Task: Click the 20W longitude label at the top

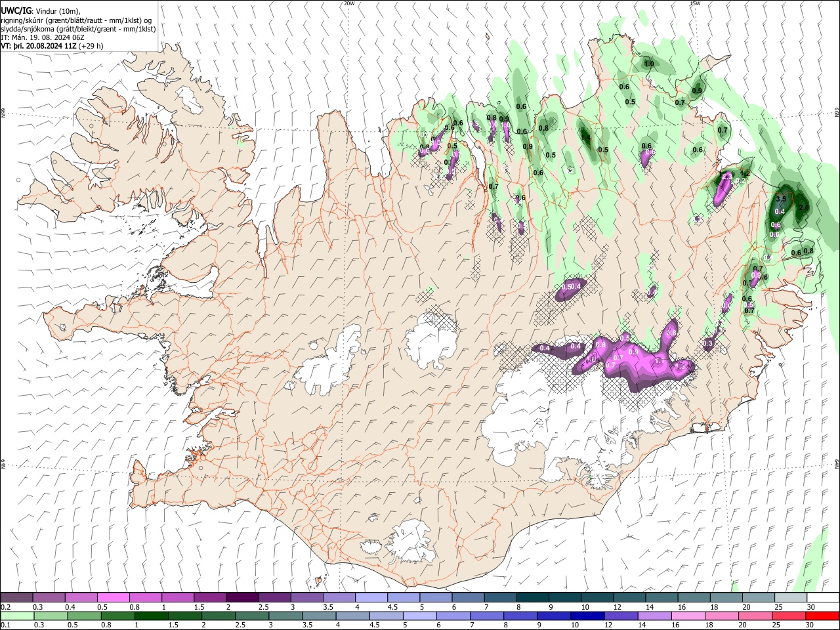Action: [x=349, y=3]
